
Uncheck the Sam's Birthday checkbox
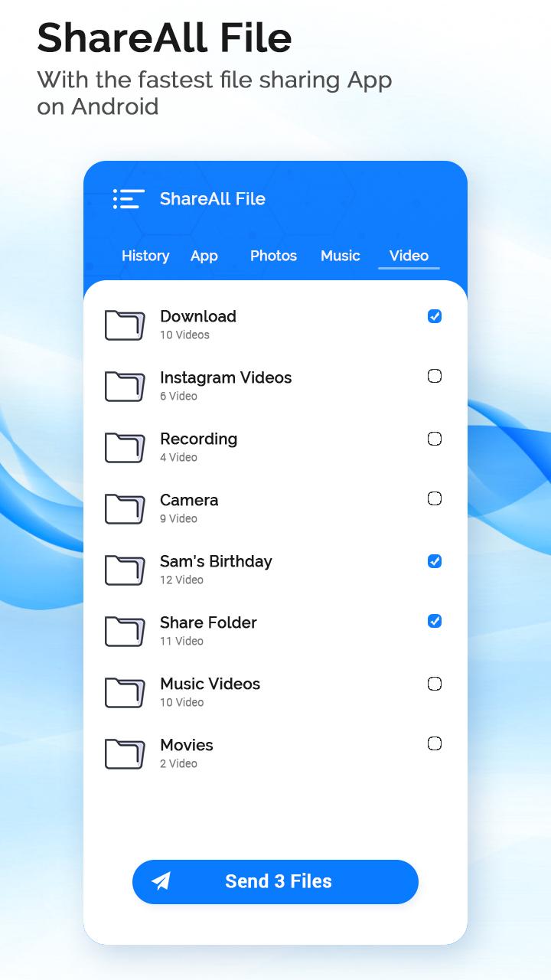tap(435, 561)
